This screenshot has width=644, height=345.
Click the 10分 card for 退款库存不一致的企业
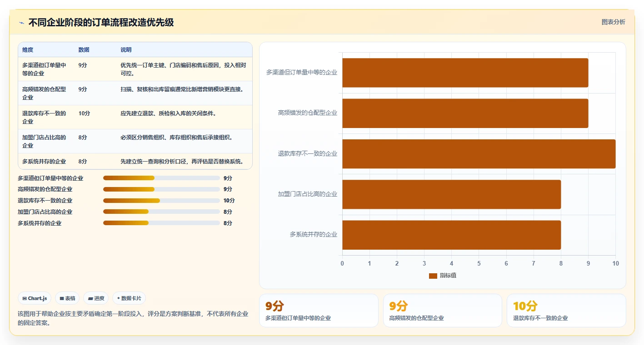[x=566, y=310]
